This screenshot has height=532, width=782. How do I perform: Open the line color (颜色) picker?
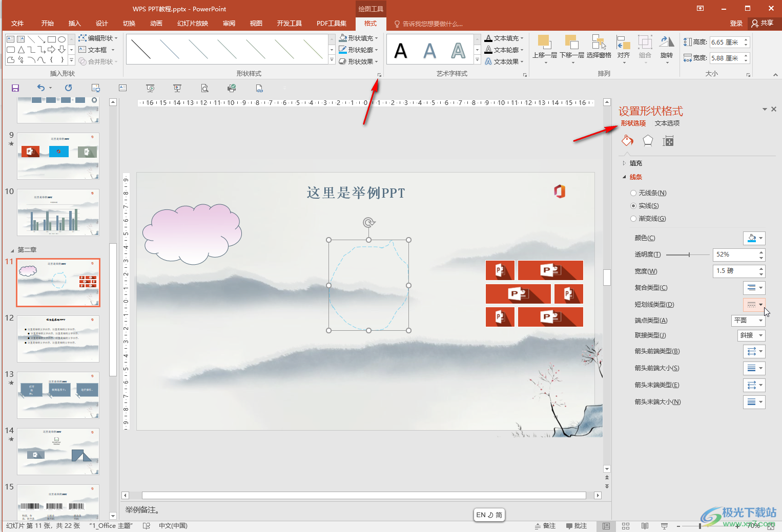pos(754,238)
